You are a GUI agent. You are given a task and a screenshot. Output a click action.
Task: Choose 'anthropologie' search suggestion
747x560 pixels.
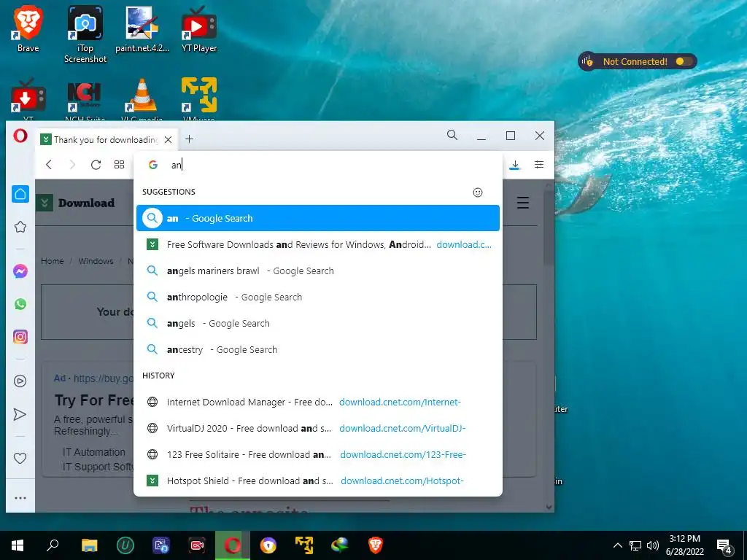click(x=318, y=297)
